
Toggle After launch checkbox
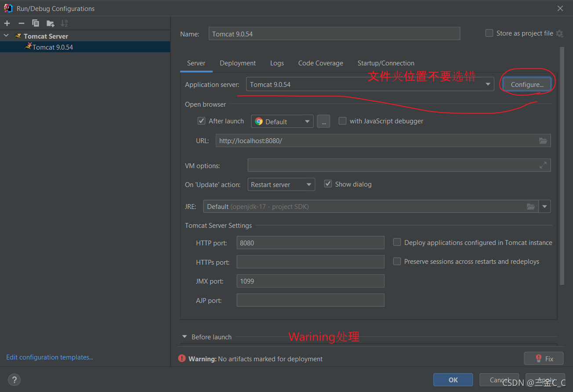202,121
